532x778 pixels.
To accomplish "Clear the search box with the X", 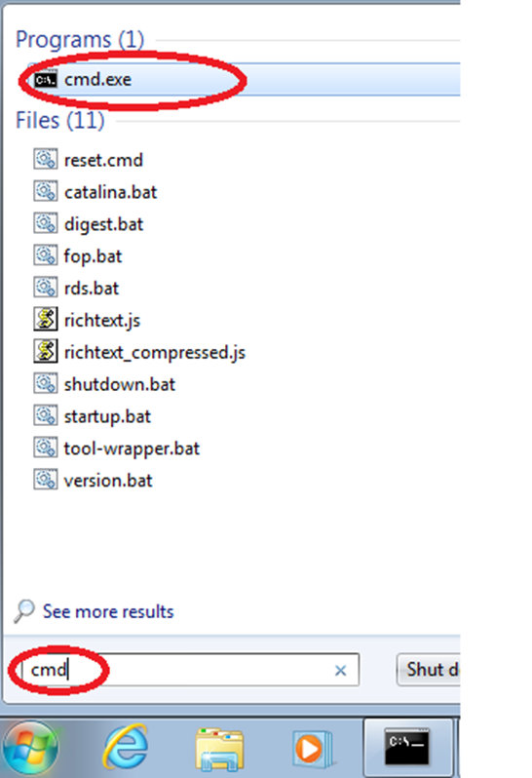I will [x=340, y=671].
